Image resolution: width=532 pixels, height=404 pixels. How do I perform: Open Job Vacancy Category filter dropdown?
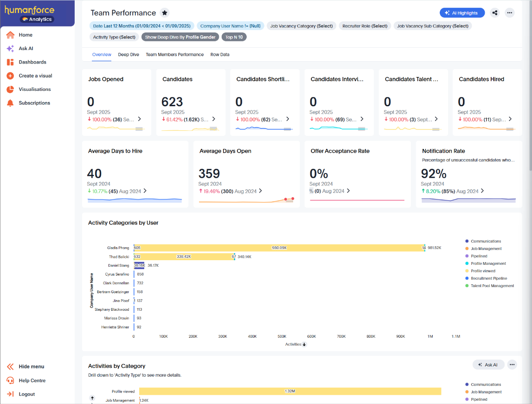pos(301,26)
